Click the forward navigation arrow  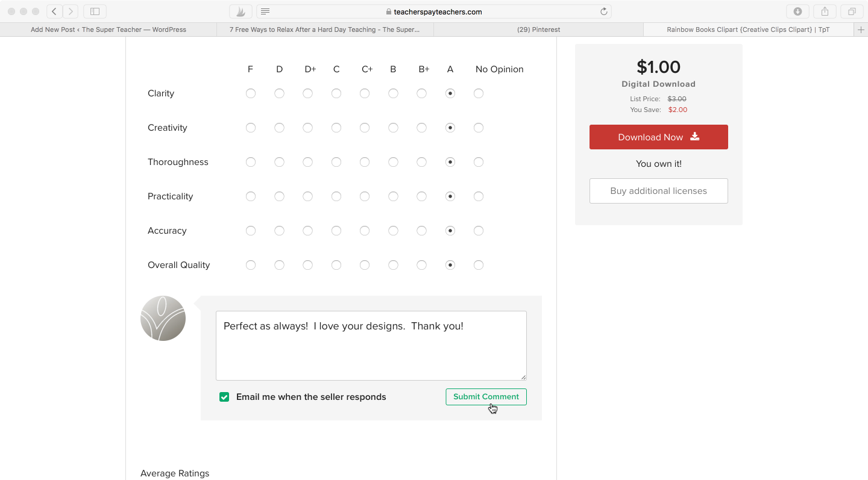pyautogui.click(x=71, y=11)
